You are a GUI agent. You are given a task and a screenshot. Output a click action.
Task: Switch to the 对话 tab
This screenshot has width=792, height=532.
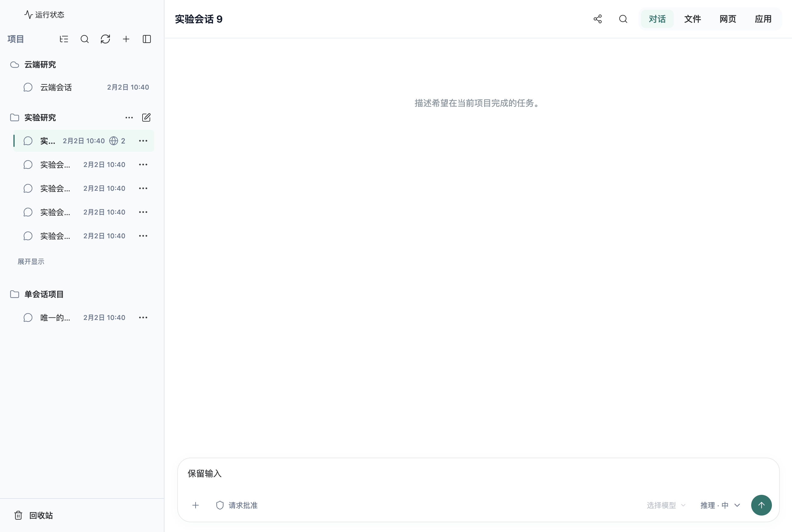(x=657, y=19)
